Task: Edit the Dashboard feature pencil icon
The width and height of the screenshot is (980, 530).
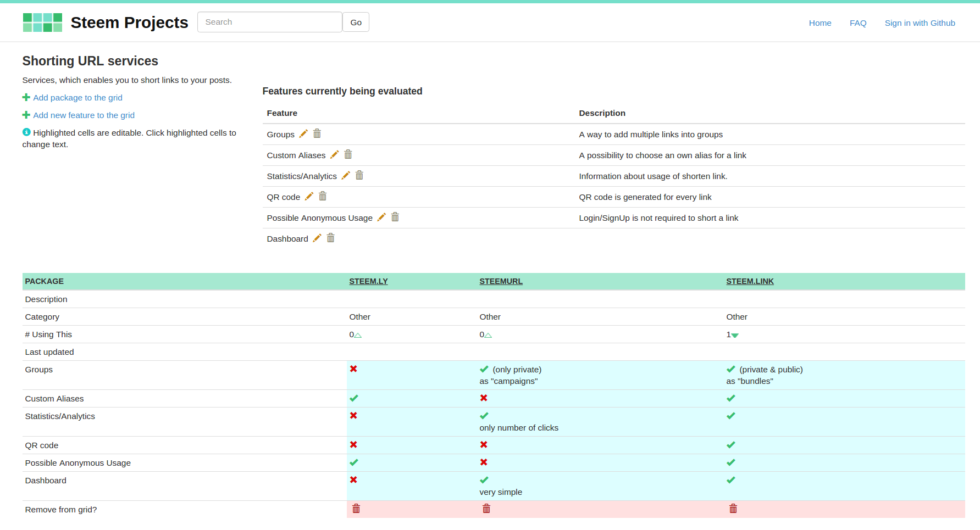Action: (317, 238)
